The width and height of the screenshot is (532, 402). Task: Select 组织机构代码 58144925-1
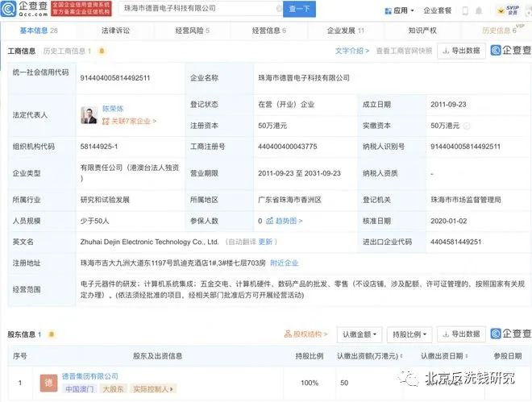click(98, 147)
